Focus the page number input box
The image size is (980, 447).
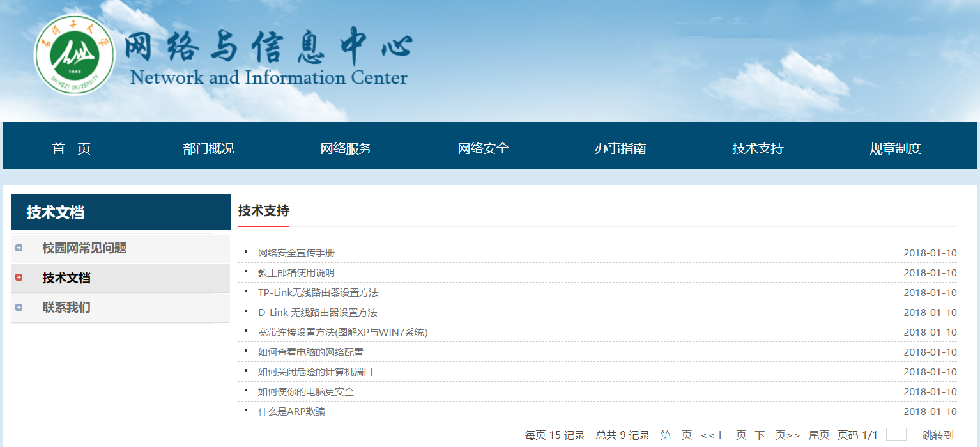[x=896, y=434]
